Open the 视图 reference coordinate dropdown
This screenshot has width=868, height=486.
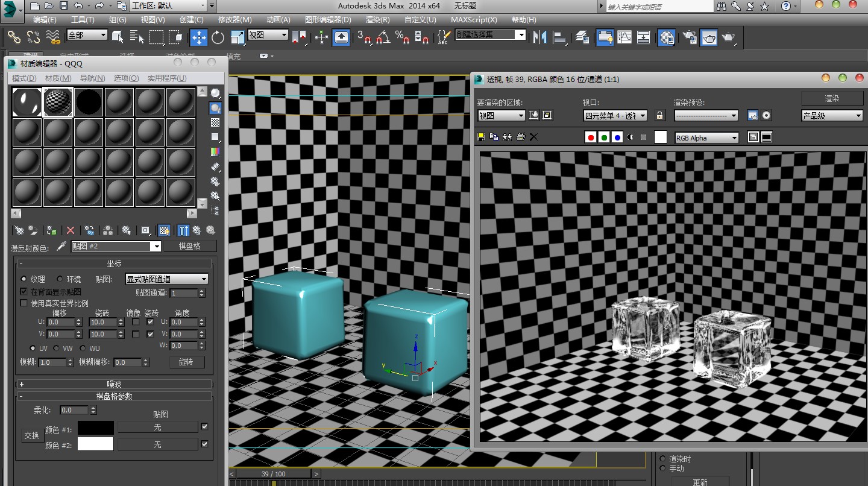(268, 35)
